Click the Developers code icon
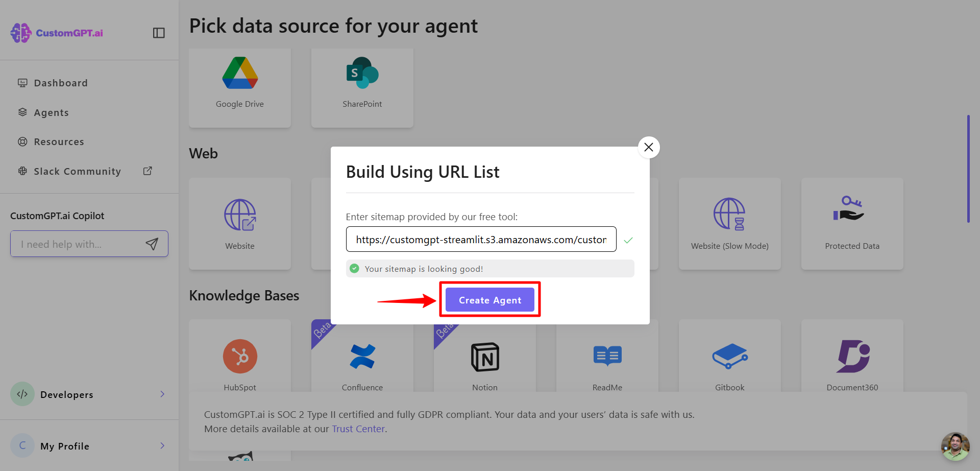 click(22, 394)
